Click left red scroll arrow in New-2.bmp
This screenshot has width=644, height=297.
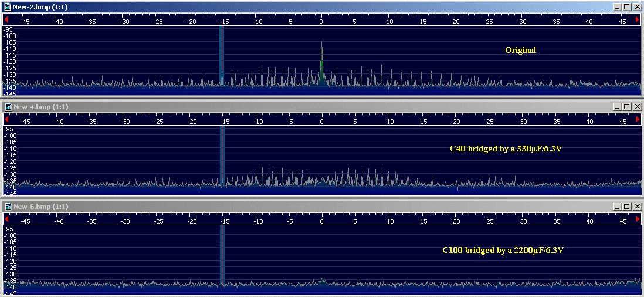[x=6, y=19]
